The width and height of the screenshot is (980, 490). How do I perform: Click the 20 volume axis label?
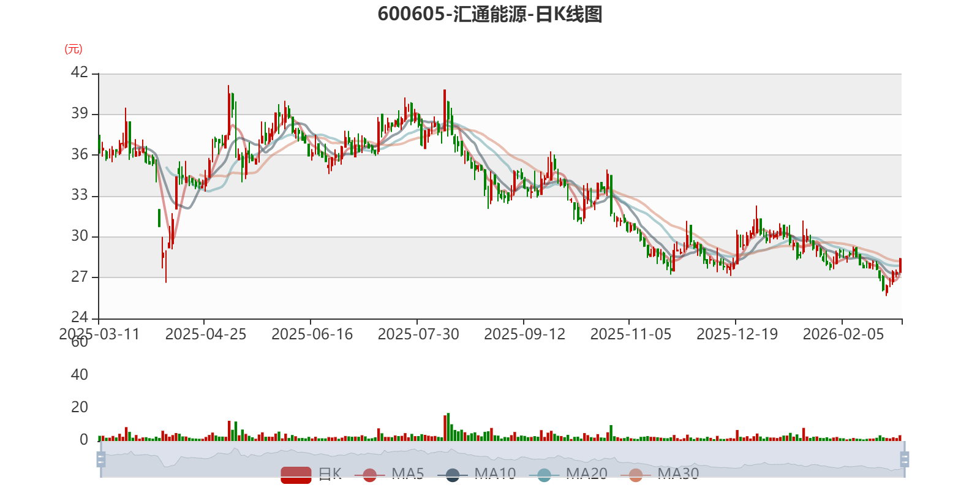[x=80, y=407]
